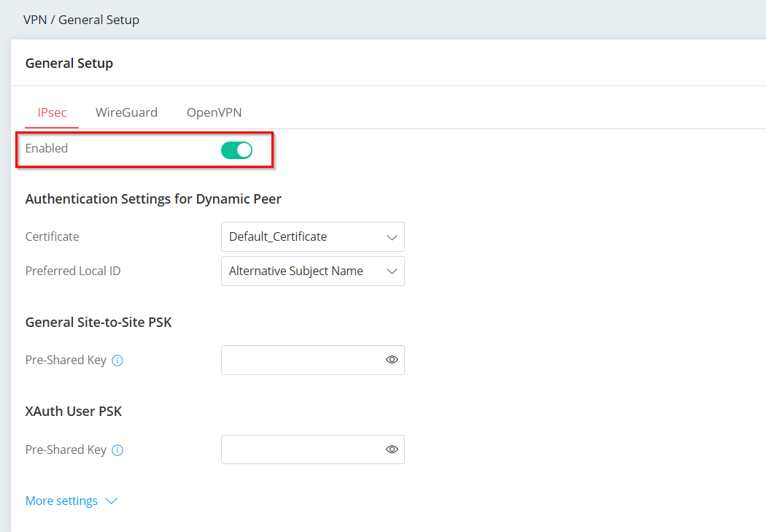This screenshot has height=532, width=766.
Task: Click the More settings link
Action: 61,501
